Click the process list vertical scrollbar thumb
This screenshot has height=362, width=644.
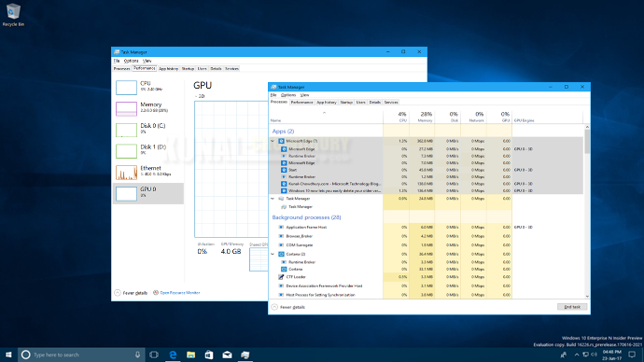point(587,142)
